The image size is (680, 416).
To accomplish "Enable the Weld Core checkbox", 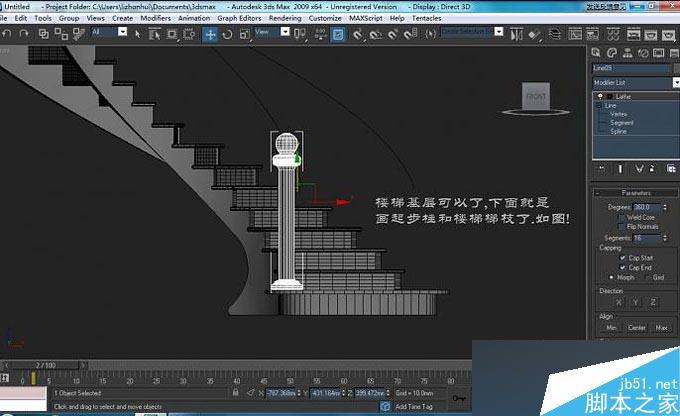I will 622,217.
